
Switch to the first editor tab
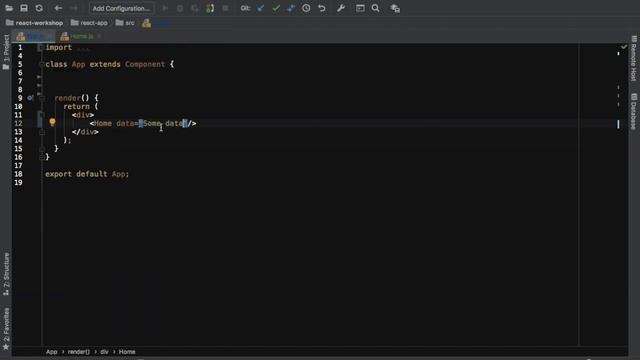tap(33, 36)
